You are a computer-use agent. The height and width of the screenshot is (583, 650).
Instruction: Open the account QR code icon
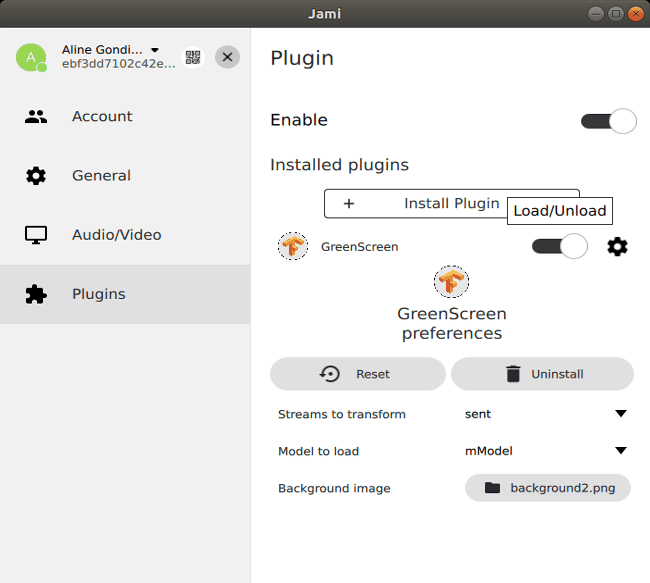[193, 57]
